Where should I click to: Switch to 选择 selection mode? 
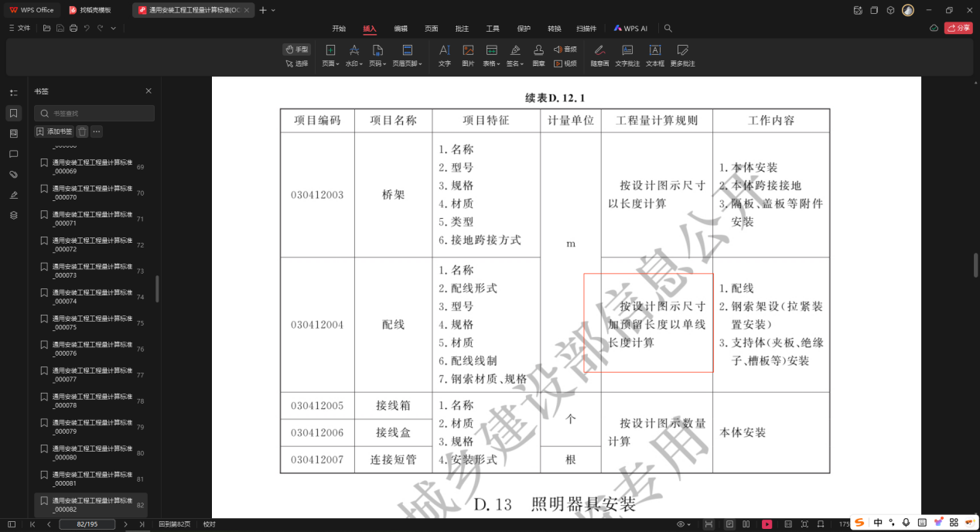[298, 63]
